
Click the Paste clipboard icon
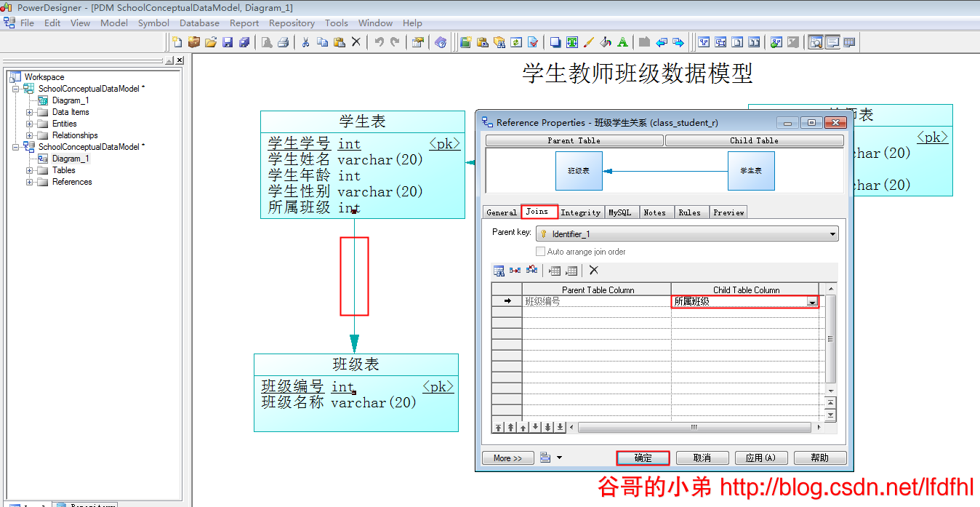click(x=339, y=42)
